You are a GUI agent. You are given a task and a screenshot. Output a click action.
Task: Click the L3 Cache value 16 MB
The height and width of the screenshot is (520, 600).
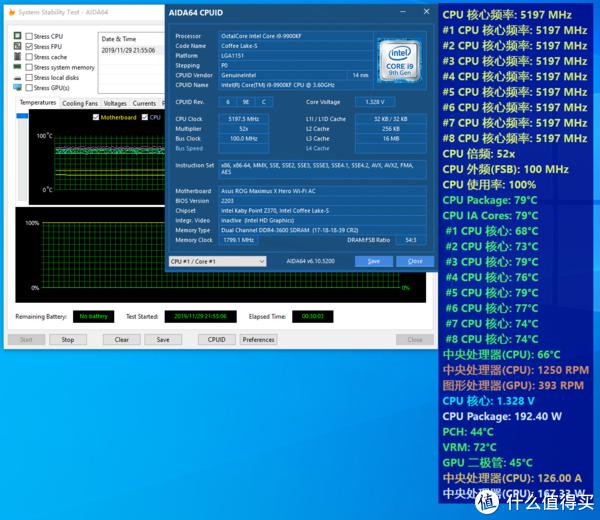391,139
